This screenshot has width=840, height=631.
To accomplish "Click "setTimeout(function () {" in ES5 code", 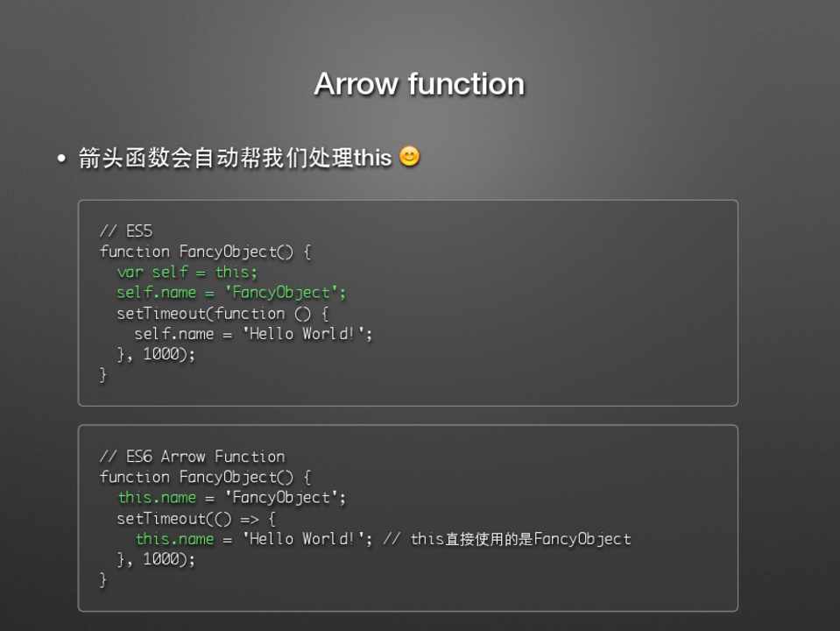I will pos(222,313).
